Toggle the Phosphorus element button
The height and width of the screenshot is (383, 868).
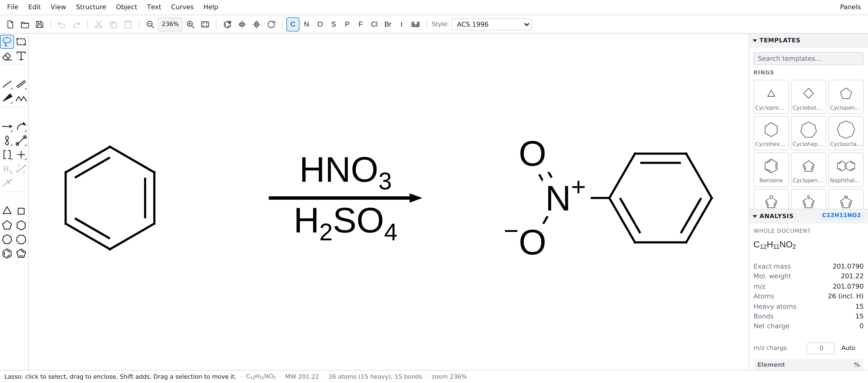[347, 24]
